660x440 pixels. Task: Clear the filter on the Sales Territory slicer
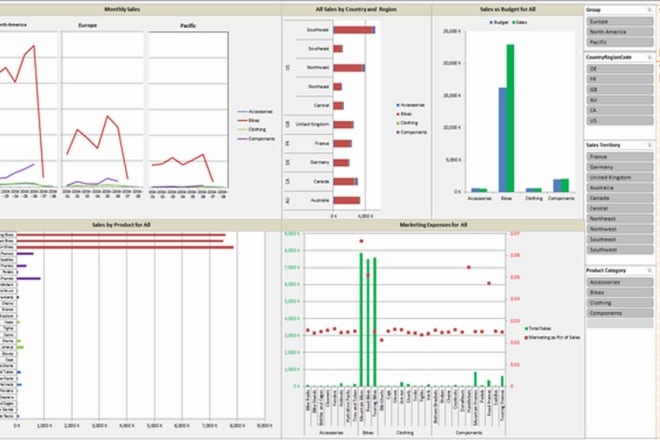pyautogui.click(x=649, y=145)
